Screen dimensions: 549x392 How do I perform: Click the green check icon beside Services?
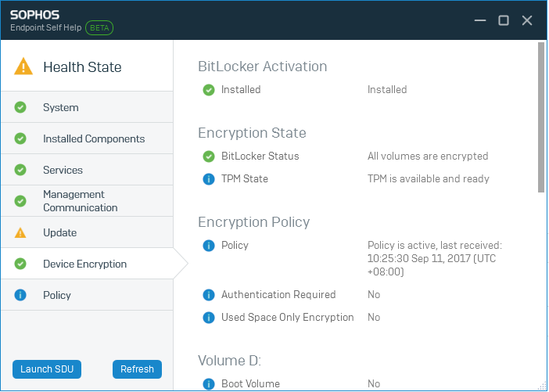tap(20, 170)
